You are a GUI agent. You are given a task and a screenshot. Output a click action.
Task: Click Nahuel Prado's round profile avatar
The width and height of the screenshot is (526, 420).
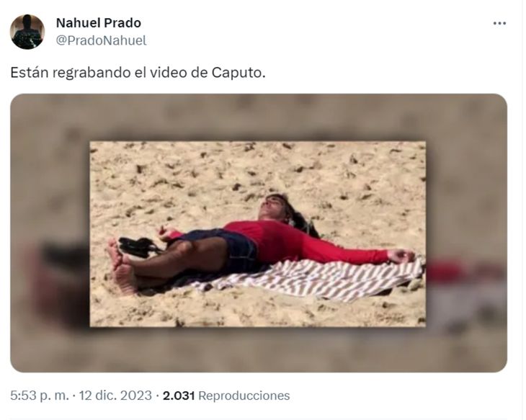point(27,32)
